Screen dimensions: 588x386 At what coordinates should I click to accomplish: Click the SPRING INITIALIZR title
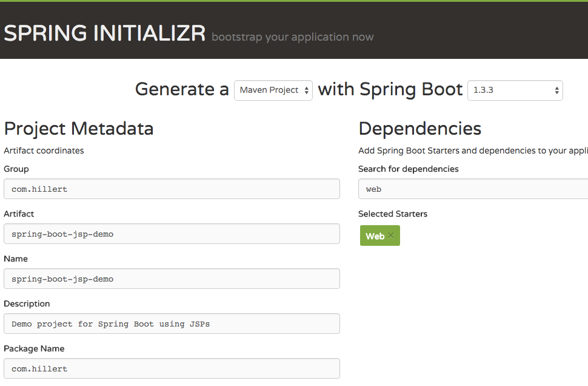(x=105, y=33)
